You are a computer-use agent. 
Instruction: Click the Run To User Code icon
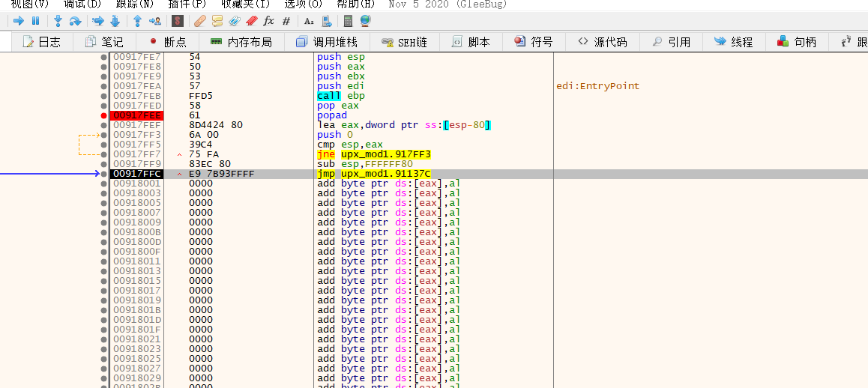155,21
